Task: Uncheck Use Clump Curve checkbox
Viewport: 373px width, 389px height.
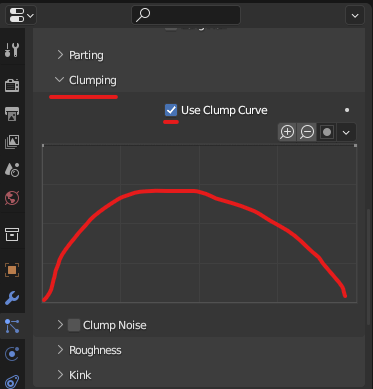Action: [171, 110]
